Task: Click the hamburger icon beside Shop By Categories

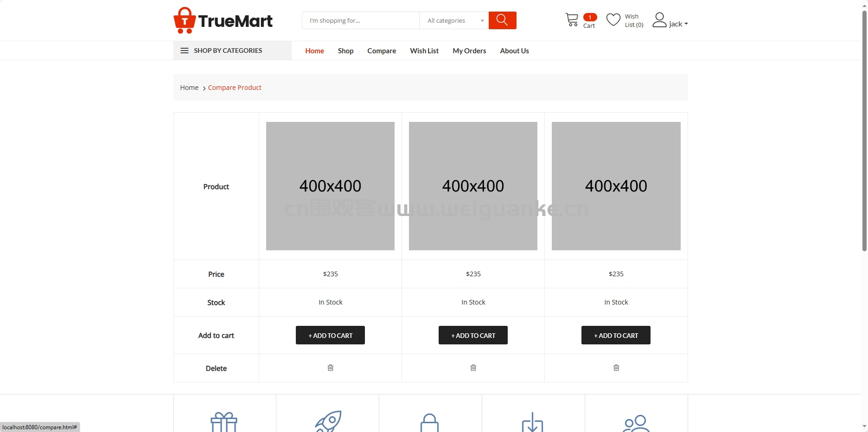Action: [x=185, y=51]
